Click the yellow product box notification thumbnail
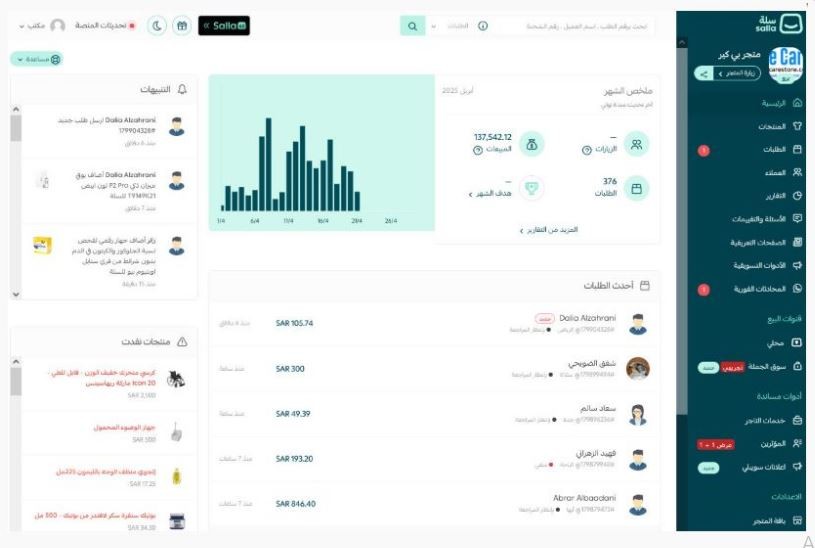 click(42, 245)
